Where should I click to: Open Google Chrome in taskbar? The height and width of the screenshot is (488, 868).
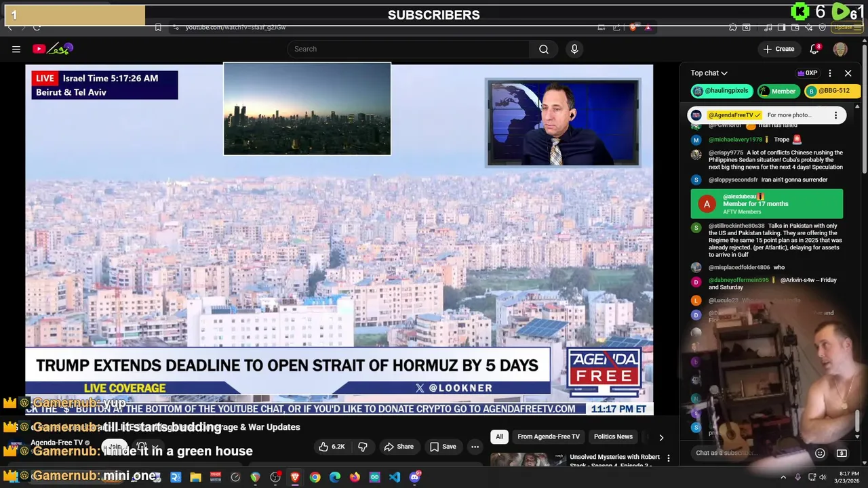pos(315,477)
